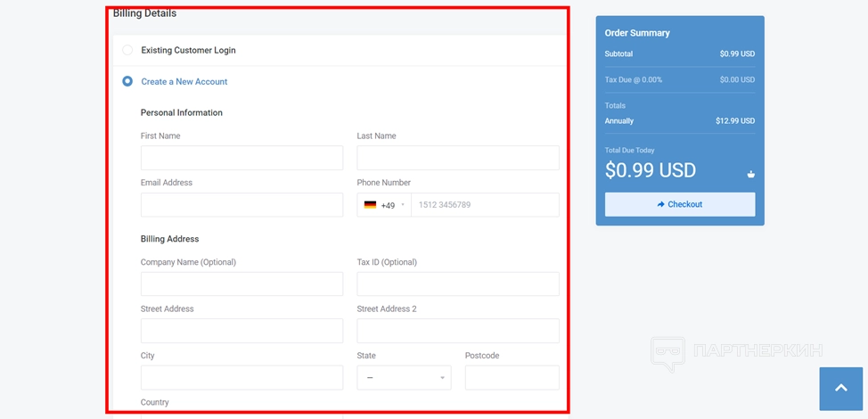This screenshot has height=419, width=868.
Task: Open the +49 country code dropdown
Action: [x=384, y=205]
